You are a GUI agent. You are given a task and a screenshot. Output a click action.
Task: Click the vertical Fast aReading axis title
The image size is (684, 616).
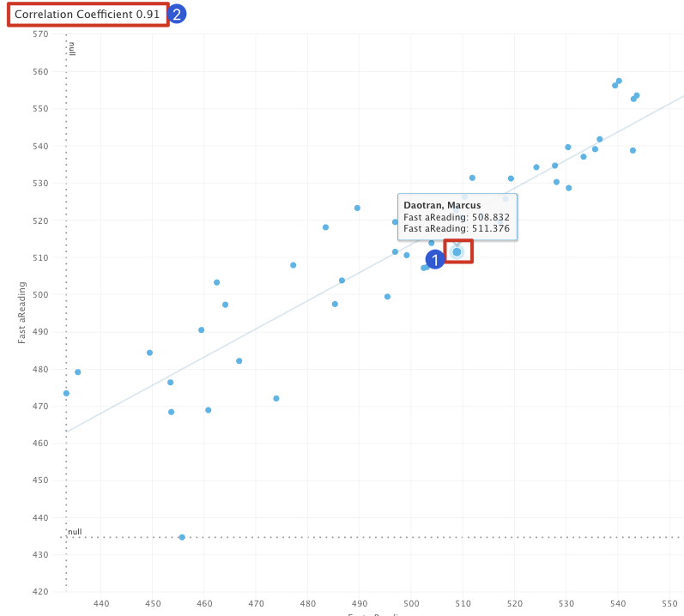pyautogui.click(x=21, y=312)
